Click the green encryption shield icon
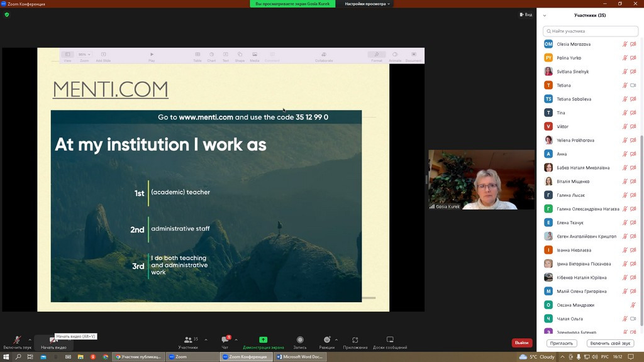The height and width of the screenshot is (362, 644). tap(7, 14)
